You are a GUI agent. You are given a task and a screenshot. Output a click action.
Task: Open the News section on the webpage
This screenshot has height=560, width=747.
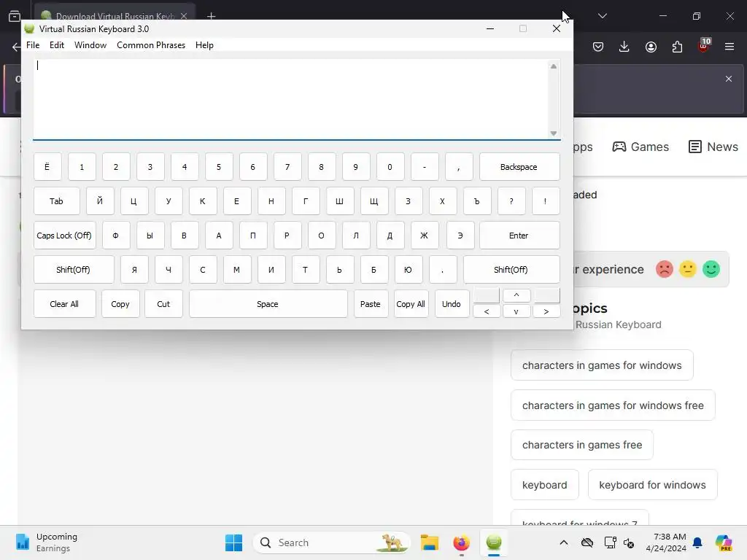[x=713, y=147]
